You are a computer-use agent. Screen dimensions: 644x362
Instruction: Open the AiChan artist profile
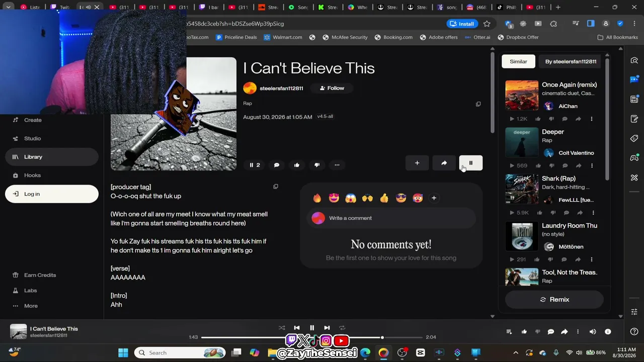(x=568, y=106)
